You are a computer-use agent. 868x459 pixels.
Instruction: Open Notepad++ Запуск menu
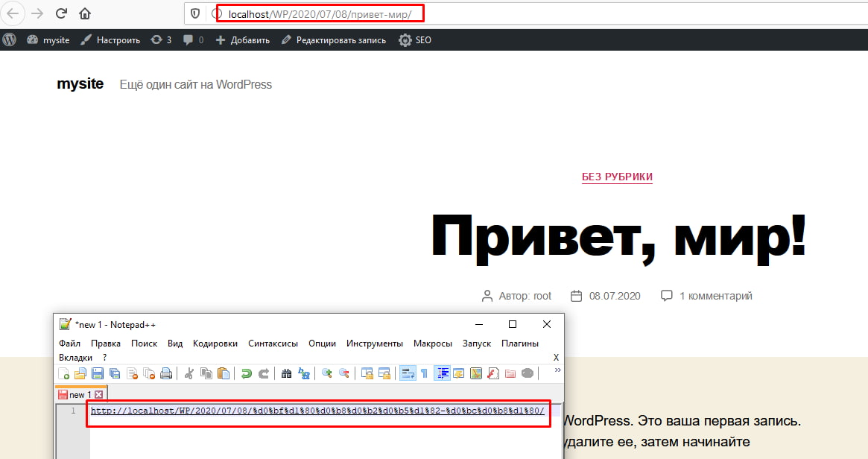click(x=477, y=344)
